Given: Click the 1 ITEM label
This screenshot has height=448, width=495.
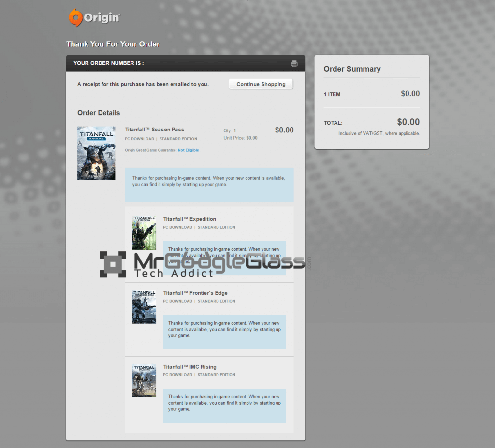Looking at the screenshot, I should click(x=332, y=94).
